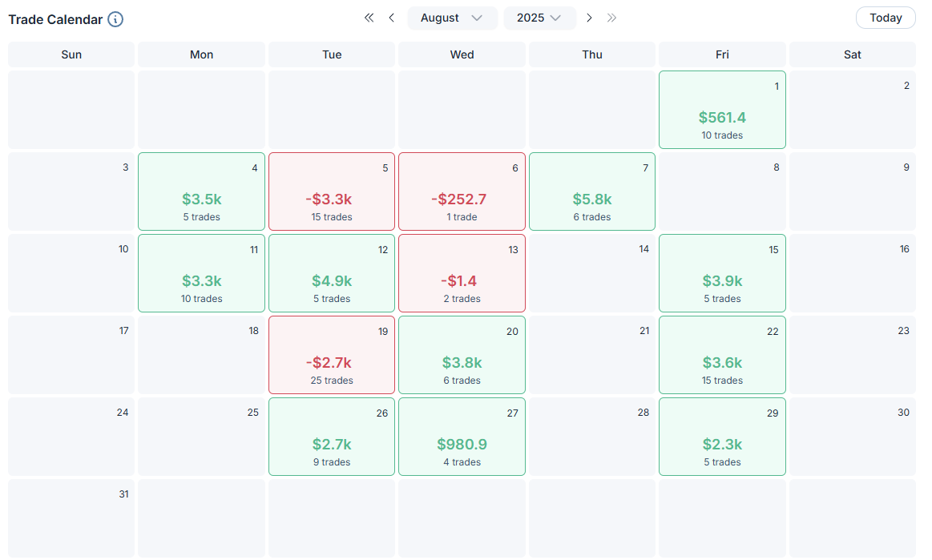932x560 pixels.
Task: Click the Wed column header
Action: (462, 54)
